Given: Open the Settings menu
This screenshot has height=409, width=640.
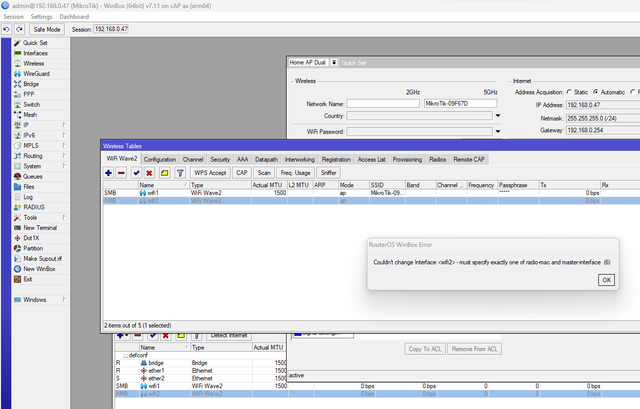Looking at the screenshot, I should (x=41, y=17).
